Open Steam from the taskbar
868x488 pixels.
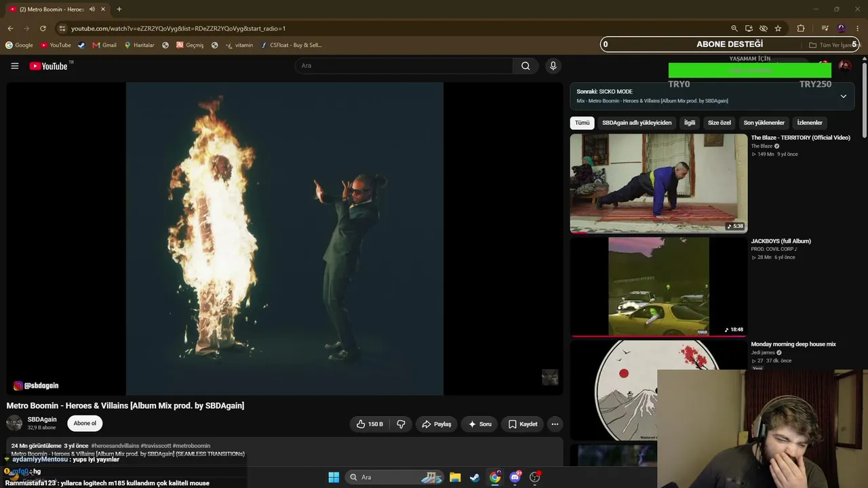pos(475,477)
